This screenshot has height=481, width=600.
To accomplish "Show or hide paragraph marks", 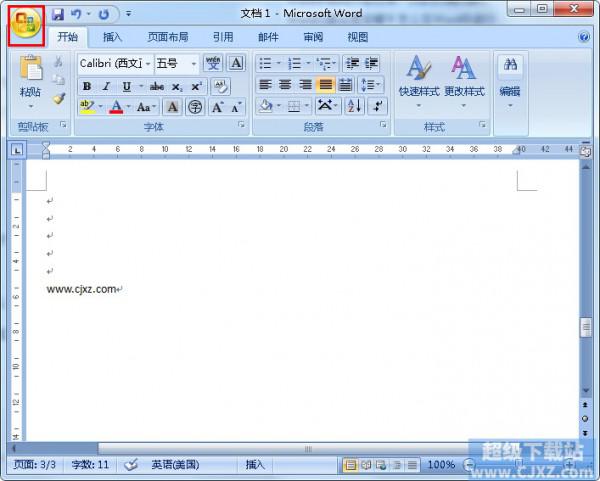I will coord(377,106).
